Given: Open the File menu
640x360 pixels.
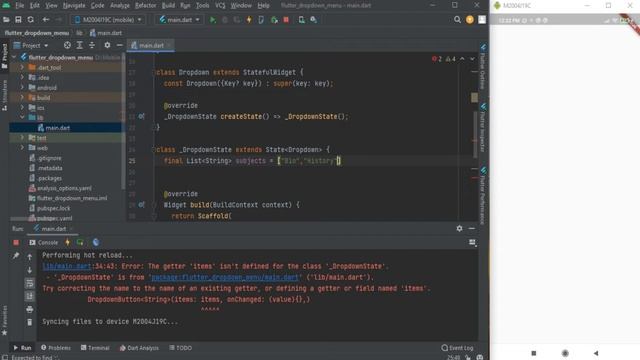Looking at the screenshot, I should pyautogui.click(x=20, y=6).
